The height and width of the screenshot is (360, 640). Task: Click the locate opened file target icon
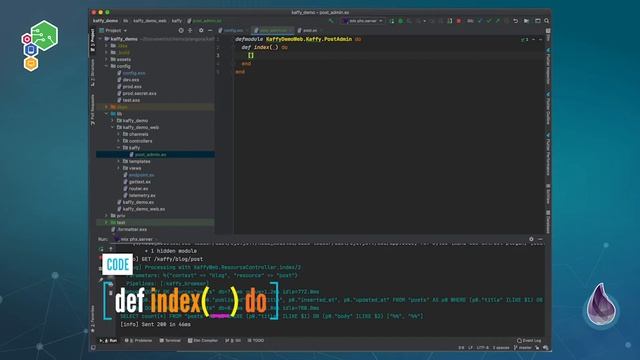click(181, 31)
